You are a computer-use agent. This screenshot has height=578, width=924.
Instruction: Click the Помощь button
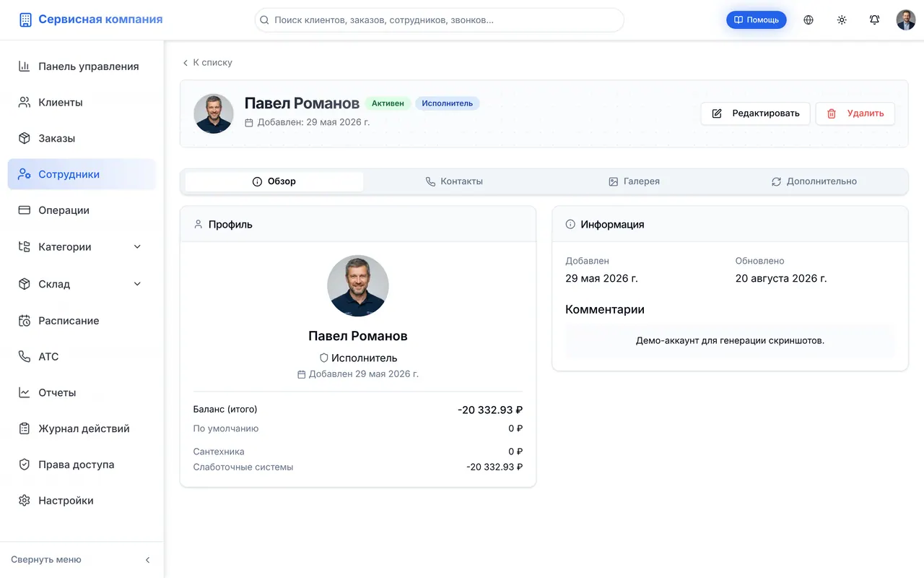757,20
